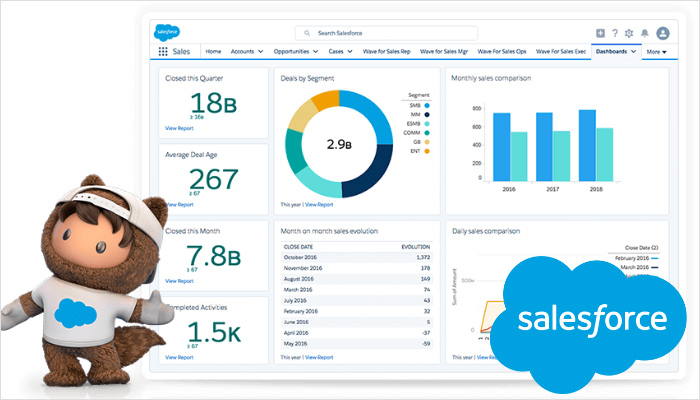Switch to Wave For Sales Ops tab
Screen dimensions: 700x400
(502, 51)
